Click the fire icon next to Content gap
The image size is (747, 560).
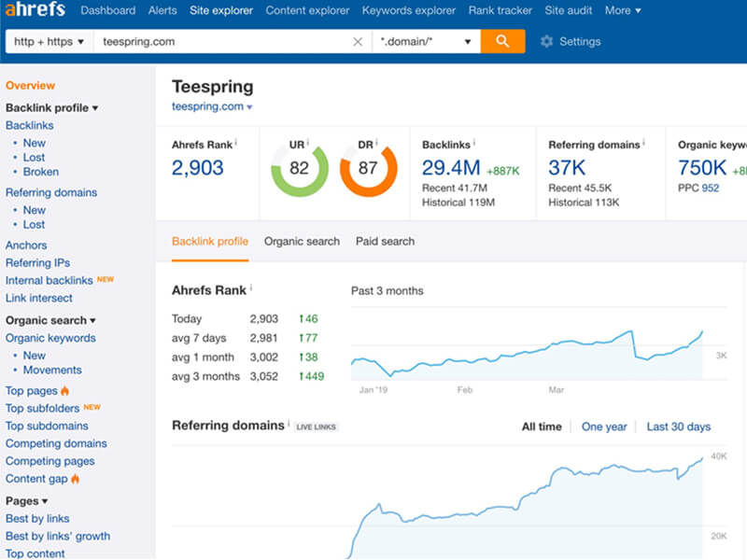coord(76,479)
